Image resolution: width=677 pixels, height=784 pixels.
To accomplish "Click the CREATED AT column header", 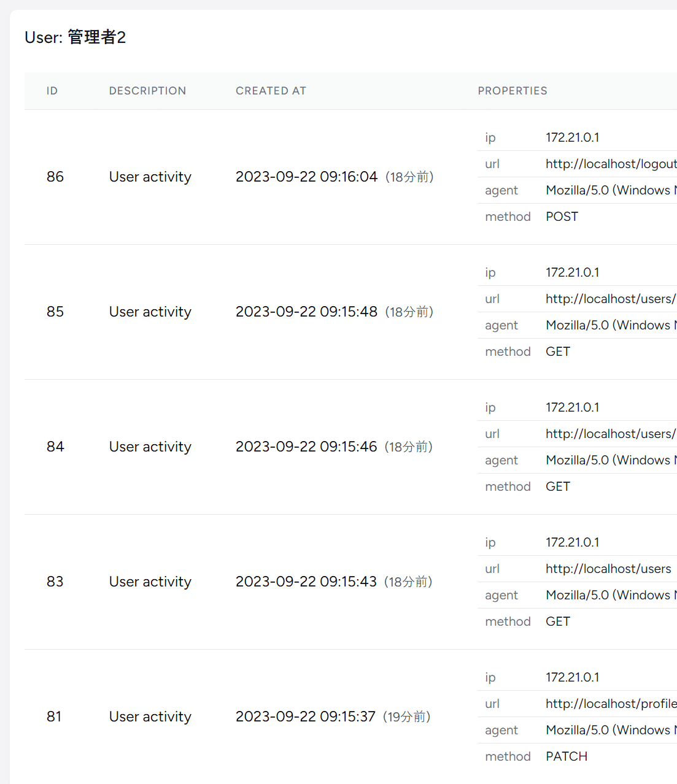I will point(271,91).
